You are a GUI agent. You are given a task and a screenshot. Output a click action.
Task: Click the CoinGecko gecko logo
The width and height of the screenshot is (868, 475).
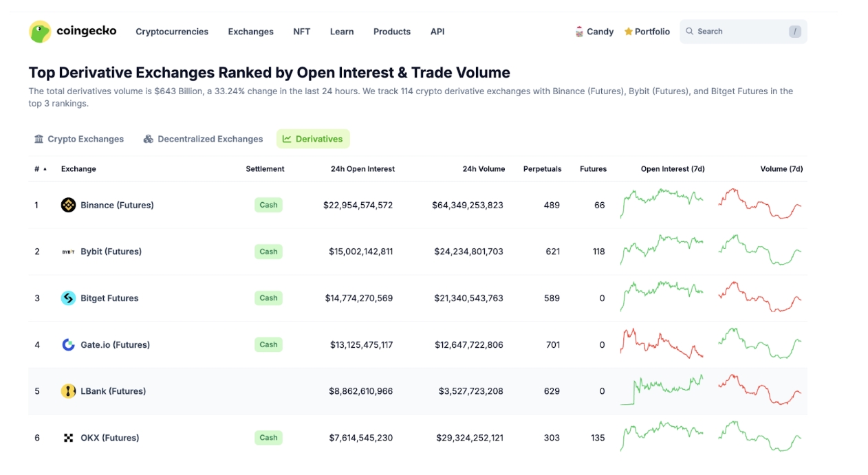coord(41,32)
